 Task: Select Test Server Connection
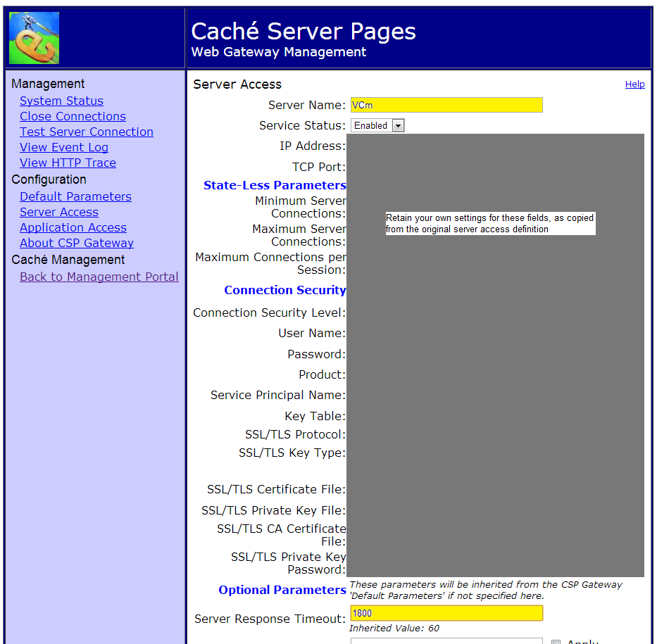pos(86,132)
